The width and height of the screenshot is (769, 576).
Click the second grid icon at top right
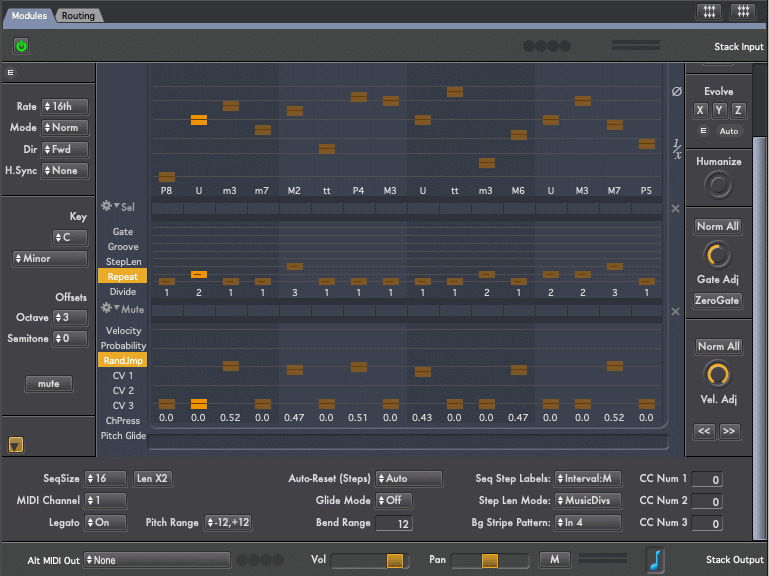tap(743, 11)
